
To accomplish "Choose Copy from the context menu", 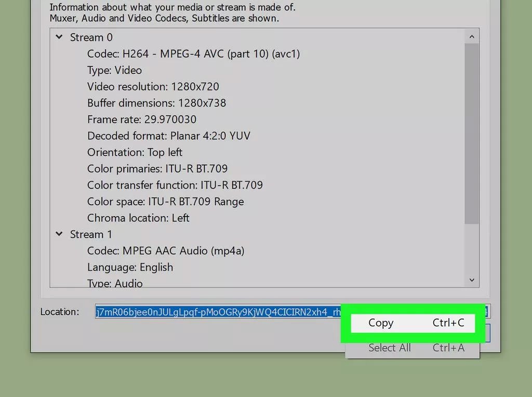I will tap(413, 323).
